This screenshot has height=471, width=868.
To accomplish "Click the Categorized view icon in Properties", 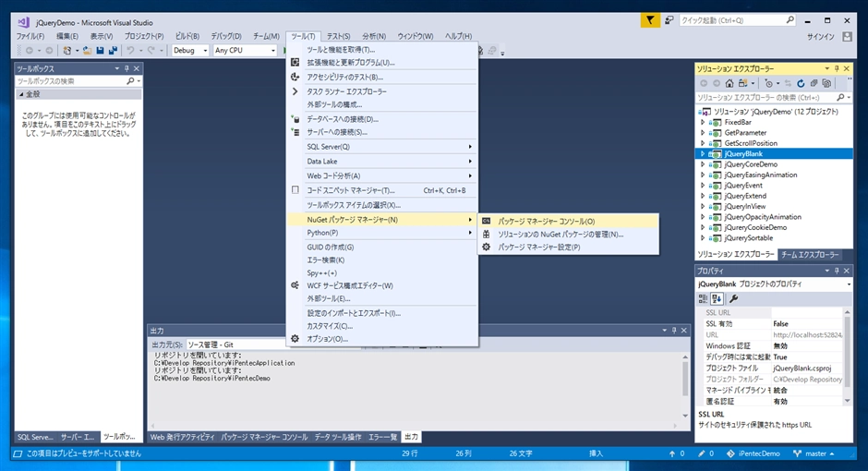I will 703,298.
